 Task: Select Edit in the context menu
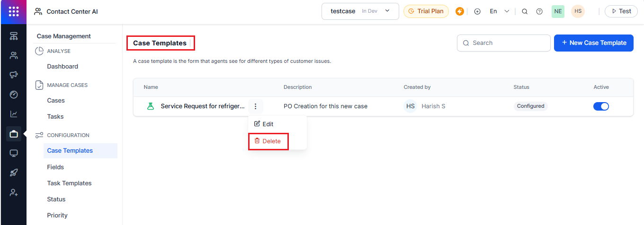tap(264, 124)
